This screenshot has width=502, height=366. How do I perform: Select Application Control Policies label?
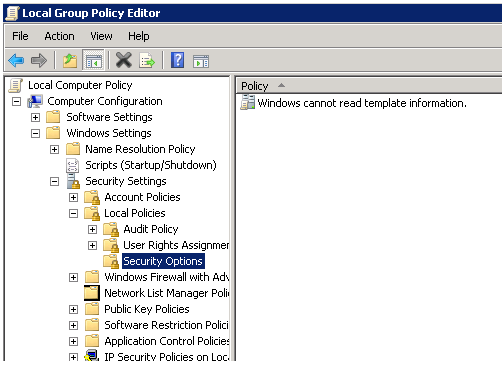(x=167, y=341)
